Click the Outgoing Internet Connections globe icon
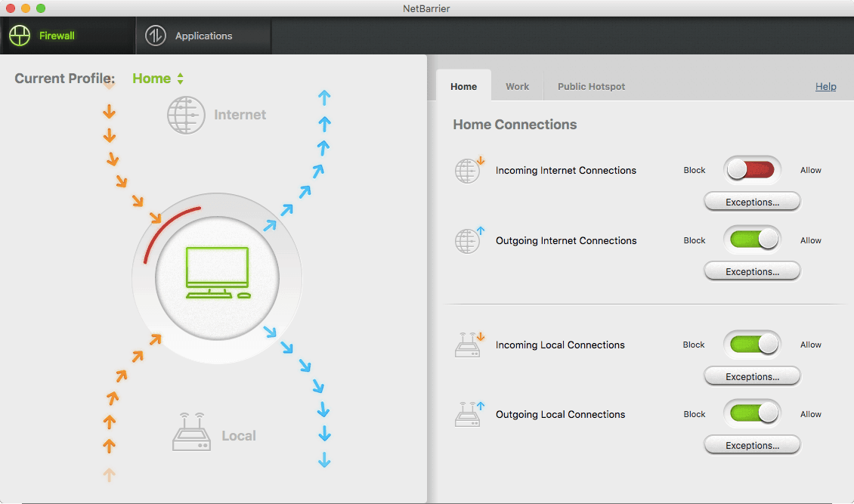The width and height of the screenshot is (854, 504). click(x=469, y=240)
